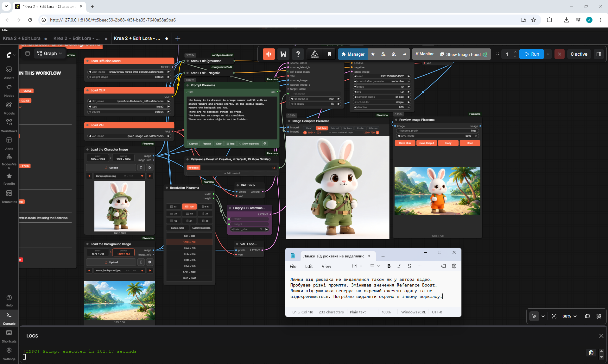Open the Assets sidebar panel
The width and height of the screenshot is (608, 364).
coord(9,72)
